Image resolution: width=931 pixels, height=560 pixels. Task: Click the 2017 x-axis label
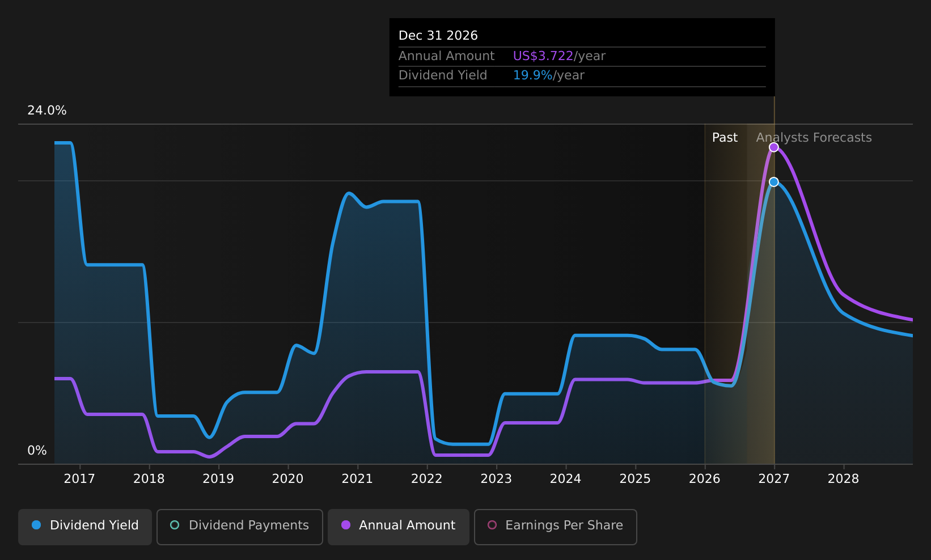pyautogui.click(x=79, y=479)
